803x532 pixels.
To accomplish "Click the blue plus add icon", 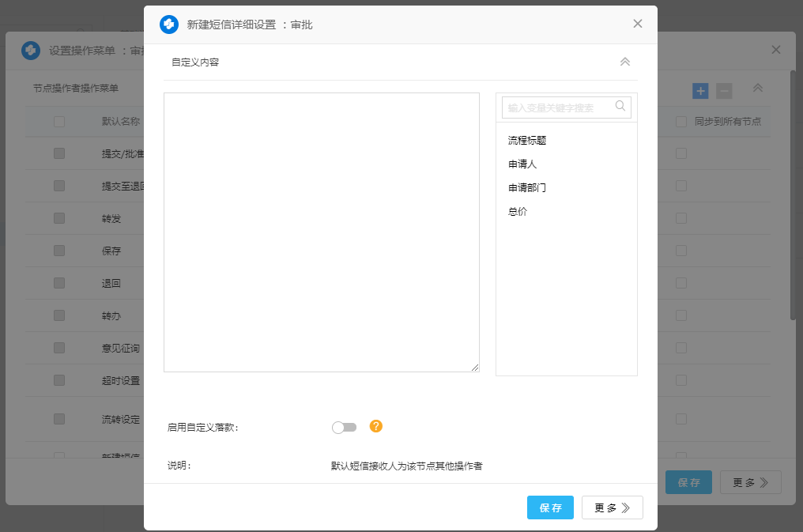I will pyautogui.click(x=700, y=91).
